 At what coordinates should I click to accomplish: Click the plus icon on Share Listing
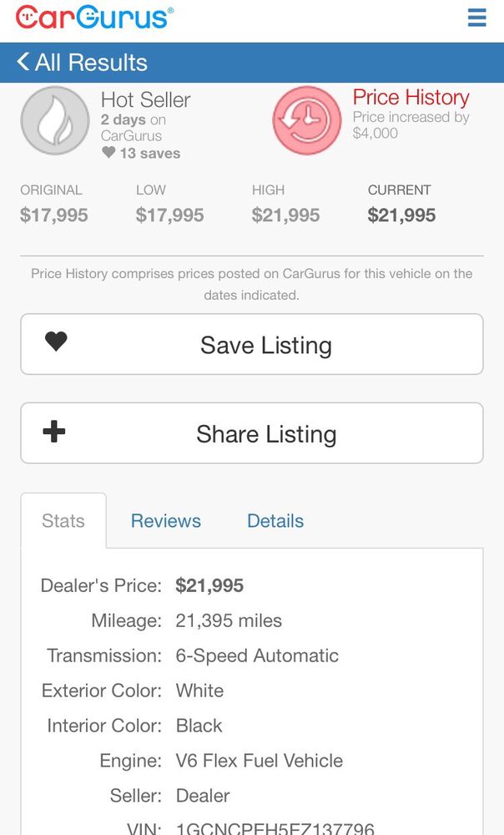coord(54,432)
